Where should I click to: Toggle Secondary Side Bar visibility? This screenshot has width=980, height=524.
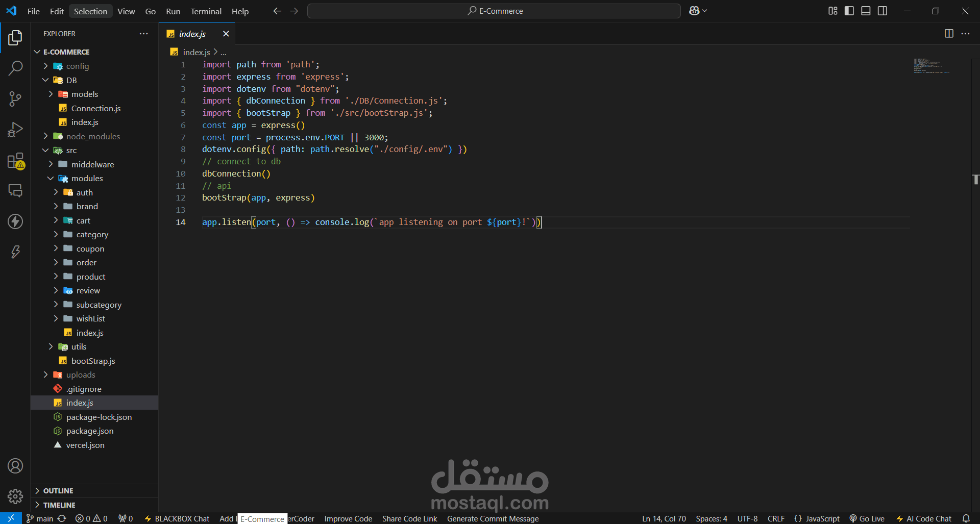pos(883,11)
